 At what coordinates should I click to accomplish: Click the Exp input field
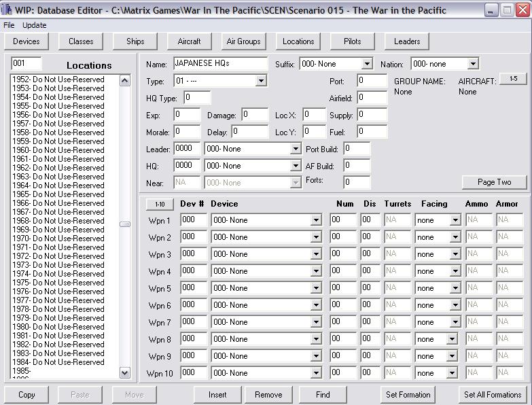(187, 115)
